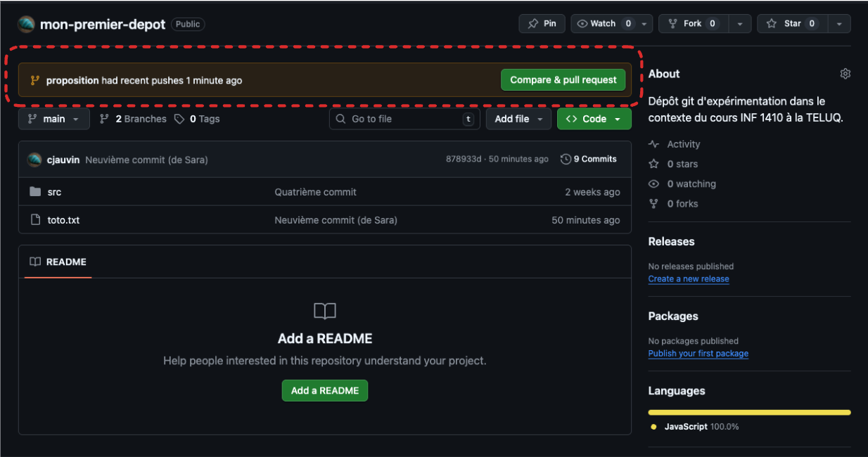The height and width of the screenshot is (457, 868).
Task: Expand the Star lists dropdown arrow
Action: 839,24
